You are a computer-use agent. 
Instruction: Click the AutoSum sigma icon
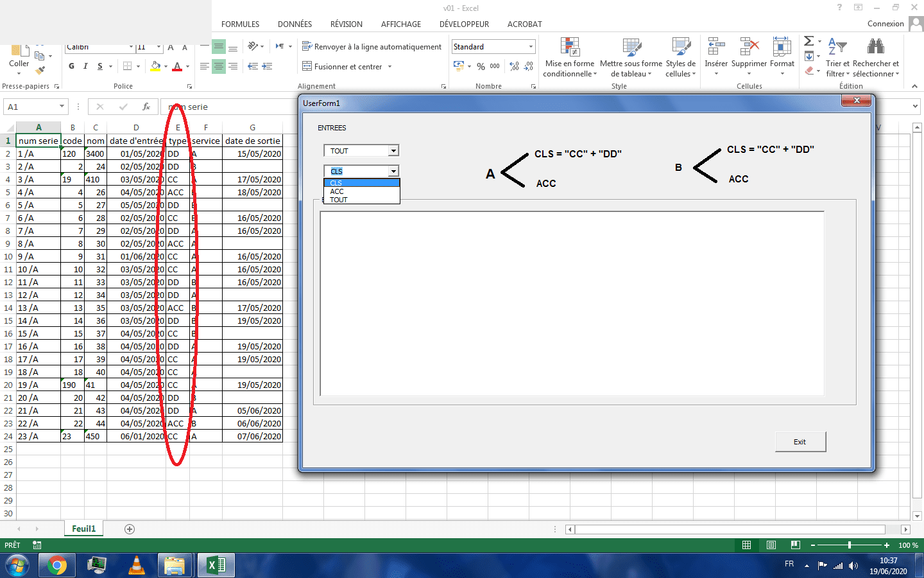coord(809,41)
